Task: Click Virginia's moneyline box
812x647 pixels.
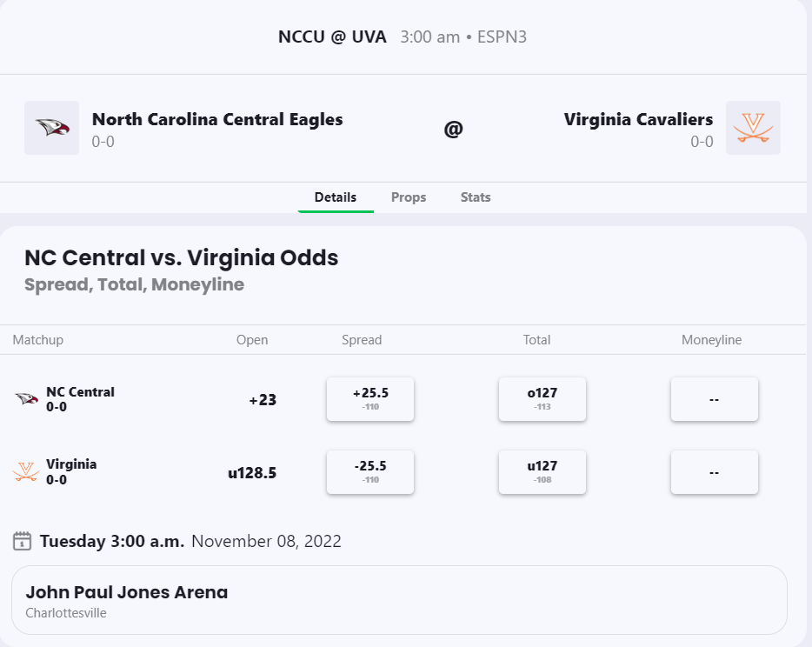Action: [x=714, y=472]
